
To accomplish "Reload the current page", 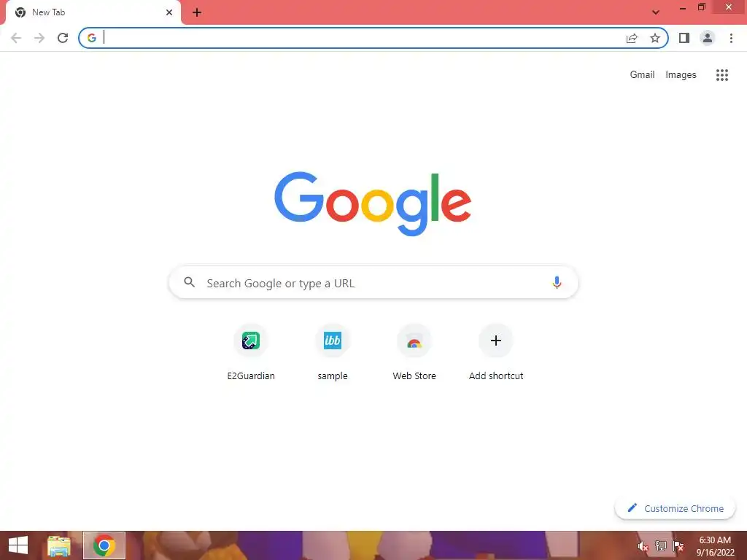I will pos(63,38).
